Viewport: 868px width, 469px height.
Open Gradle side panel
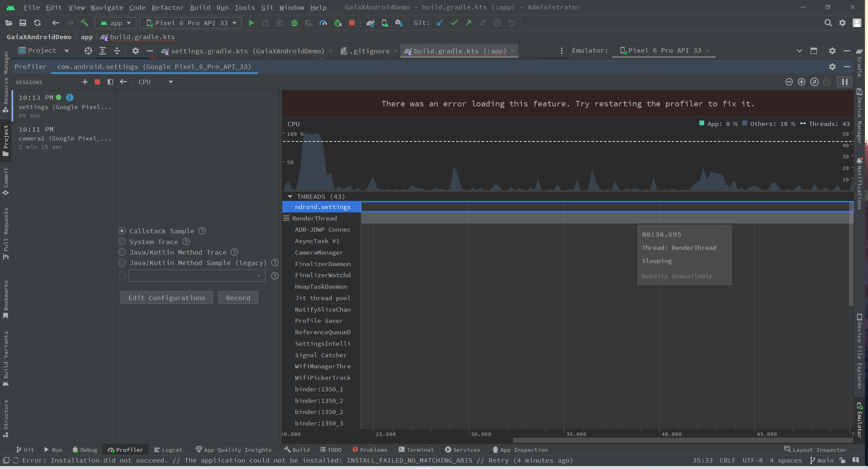[x=860, y=62]
